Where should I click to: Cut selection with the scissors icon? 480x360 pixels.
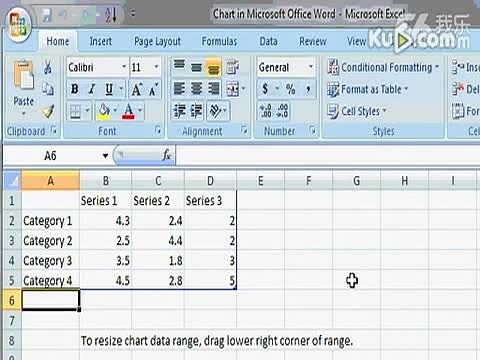coord(48,67)
